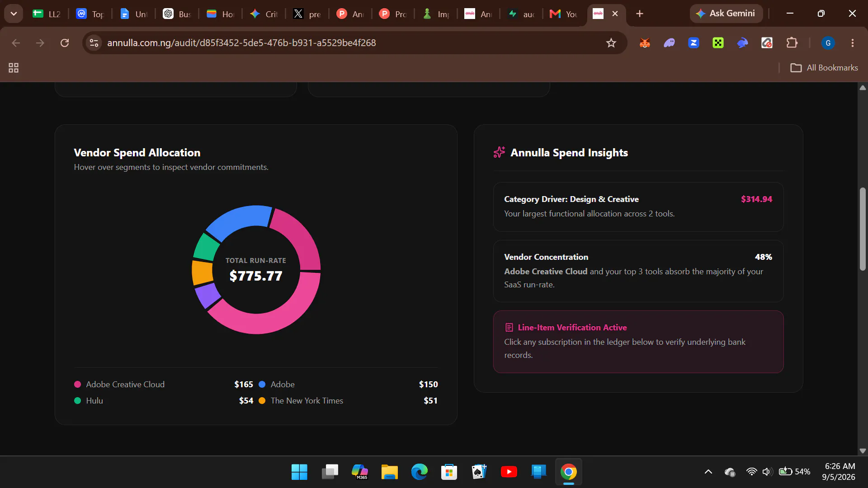Click the Category Driver: Design & Creative card
868x488 pixels.
click(x=638, y=207)
